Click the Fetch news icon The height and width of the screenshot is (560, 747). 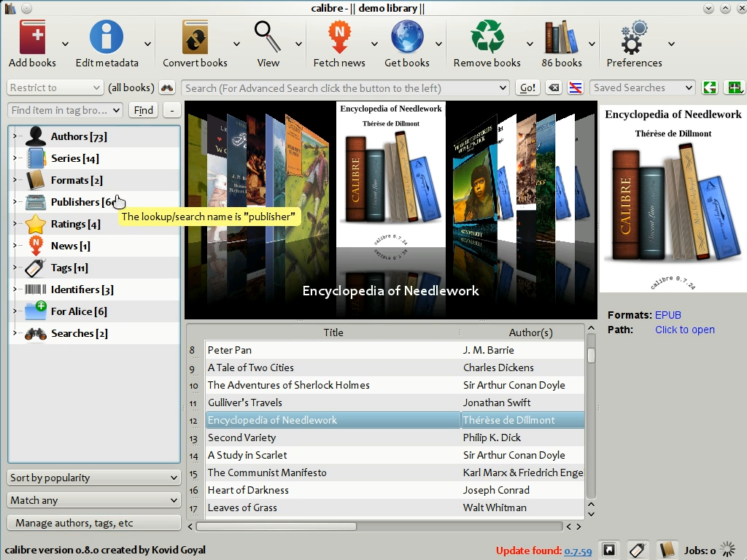pyautogui.click(x=338, y=37)
